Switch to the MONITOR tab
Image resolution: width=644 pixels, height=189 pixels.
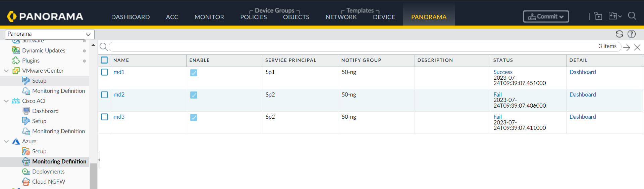pos(209,17)
